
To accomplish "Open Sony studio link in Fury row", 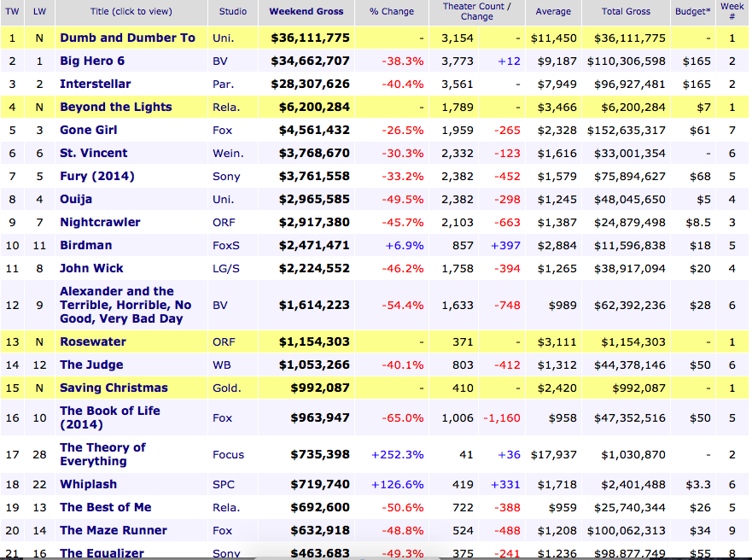I will [226, 176].
